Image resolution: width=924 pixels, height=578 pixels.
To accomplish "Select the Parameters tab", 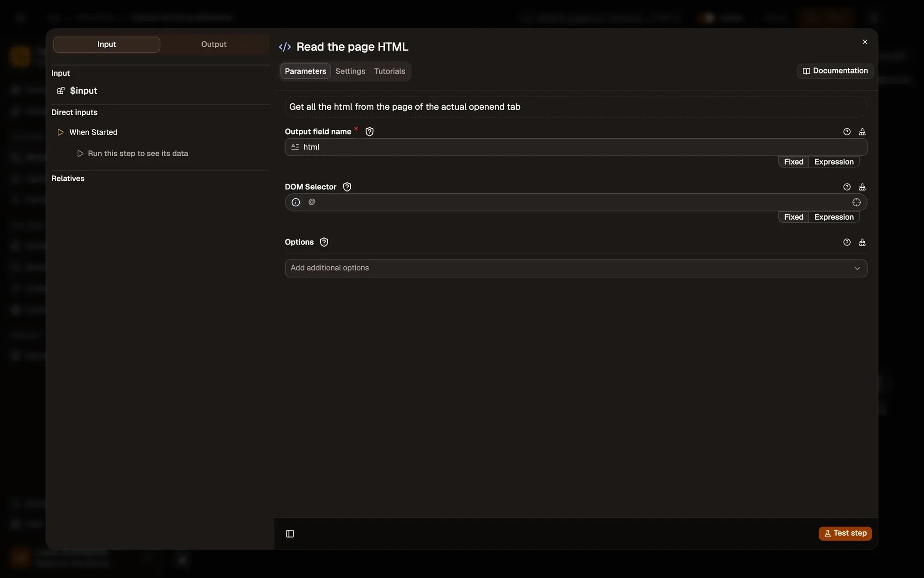I will [305, 71].
